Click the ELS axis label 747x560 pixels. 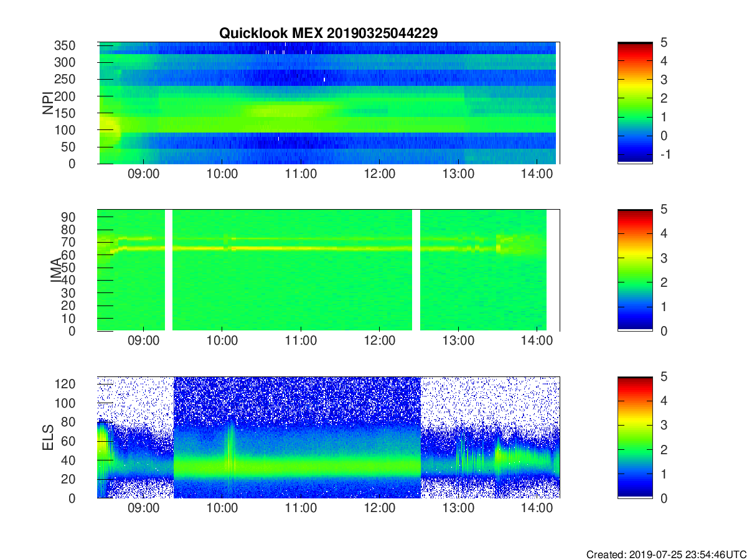(x=48, y=437)
